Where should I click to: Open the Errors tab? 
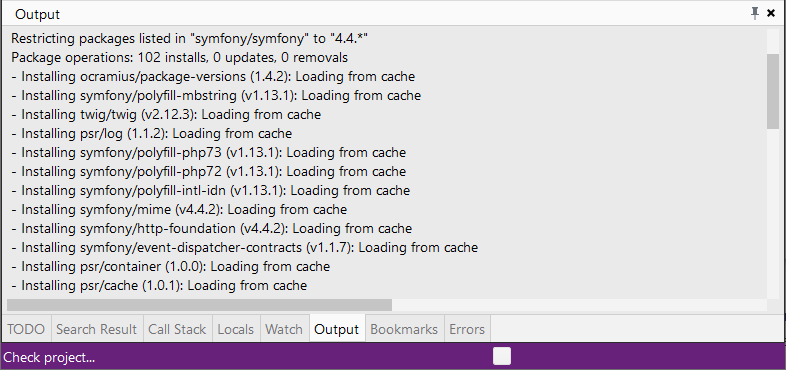(x=467, y=329)
